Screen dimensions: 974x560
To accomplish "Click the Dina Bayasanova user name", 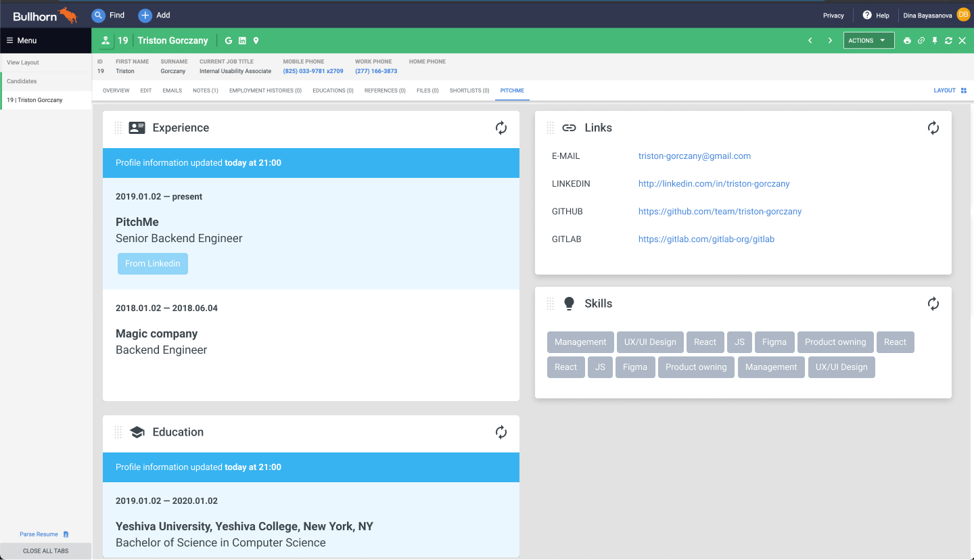I will (928, 16).
